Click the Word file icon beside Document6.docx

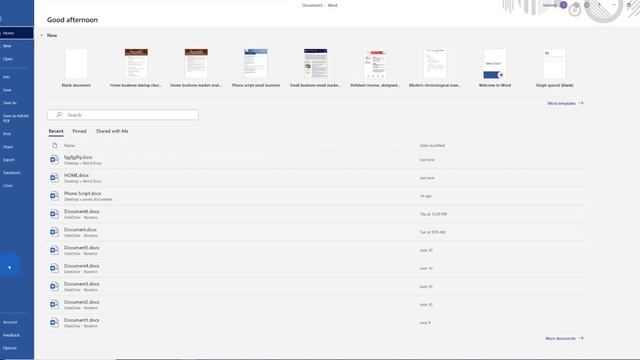[x=54, y=214]
